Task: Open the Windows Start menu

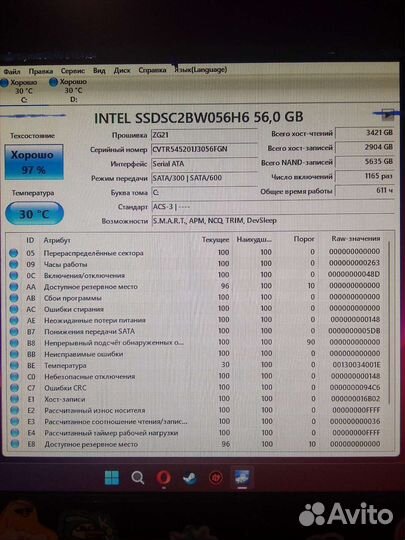Action: (112, 478)
